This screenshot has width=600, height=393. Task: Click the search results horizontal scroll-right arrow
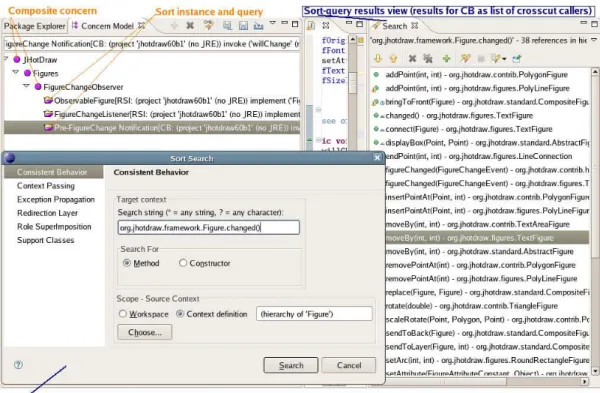(x=584, y=381)
